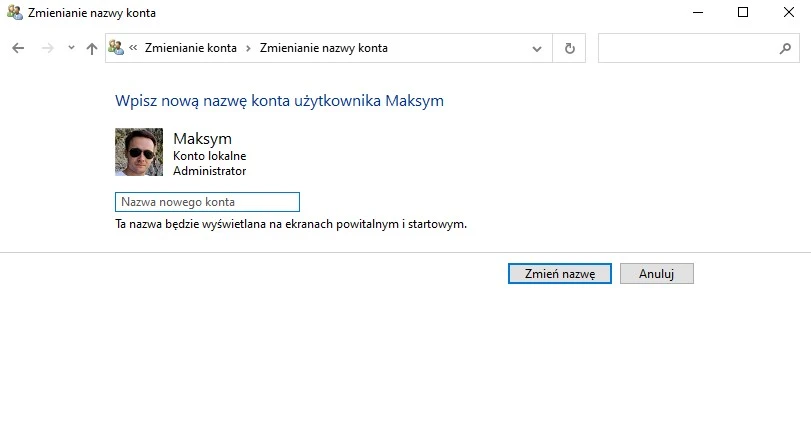Image resolution: width=811 pixels, height=442 pixels.
Task: Click the user accounts icon in address bar
Action: [116, 48]
